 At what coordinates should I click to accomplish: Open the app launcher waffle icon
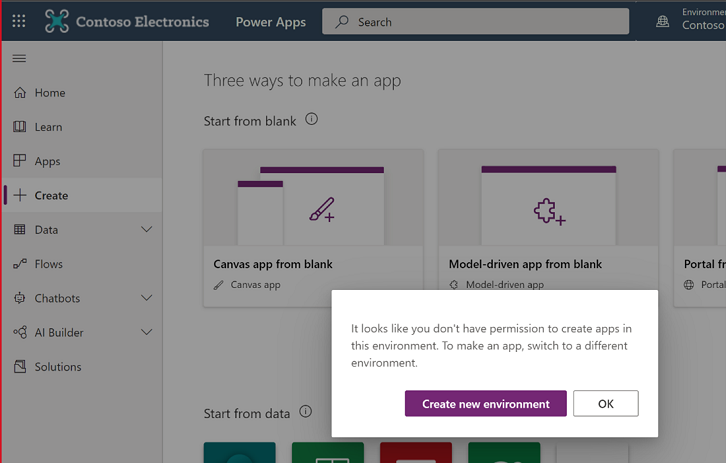tap(19, 21)
